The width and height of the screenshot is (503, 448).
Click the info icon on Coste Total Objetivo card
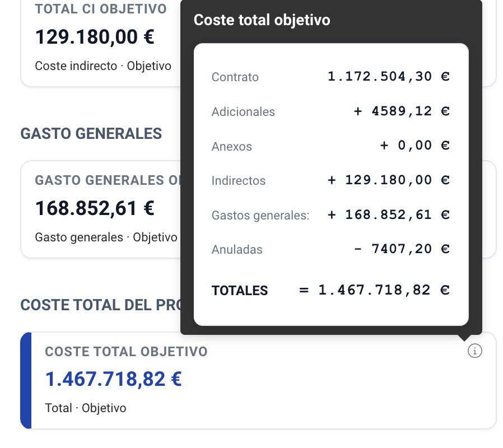474,351
